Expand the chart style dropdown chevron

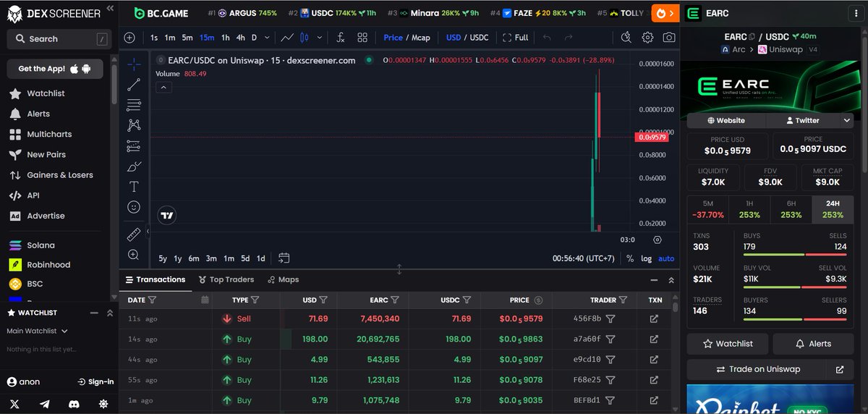pyautogui.click(x=318, y=38)
